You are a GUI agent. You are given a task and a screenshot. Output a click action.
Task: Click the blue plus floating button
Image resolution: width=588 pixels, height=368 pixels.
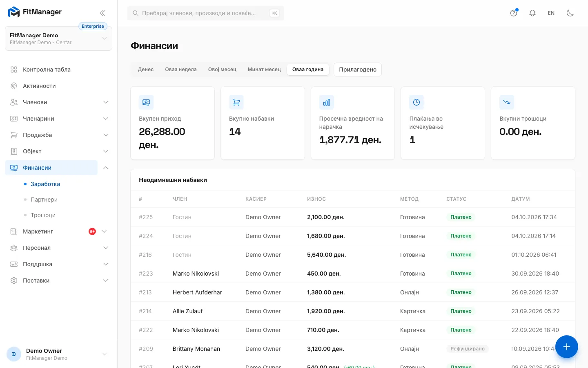pyautogui.click(x=566, y=347)
